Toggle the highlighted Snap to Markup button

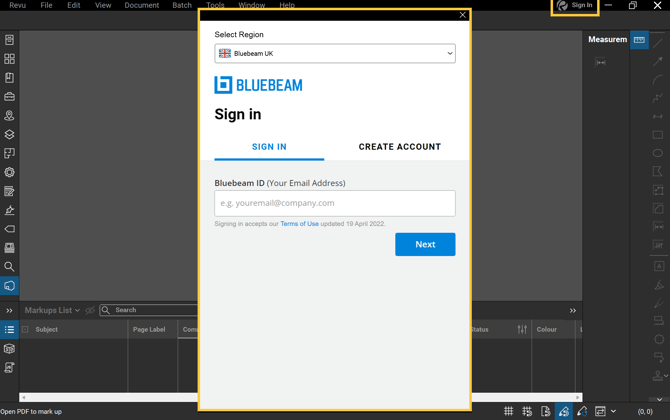coord(564,411)
